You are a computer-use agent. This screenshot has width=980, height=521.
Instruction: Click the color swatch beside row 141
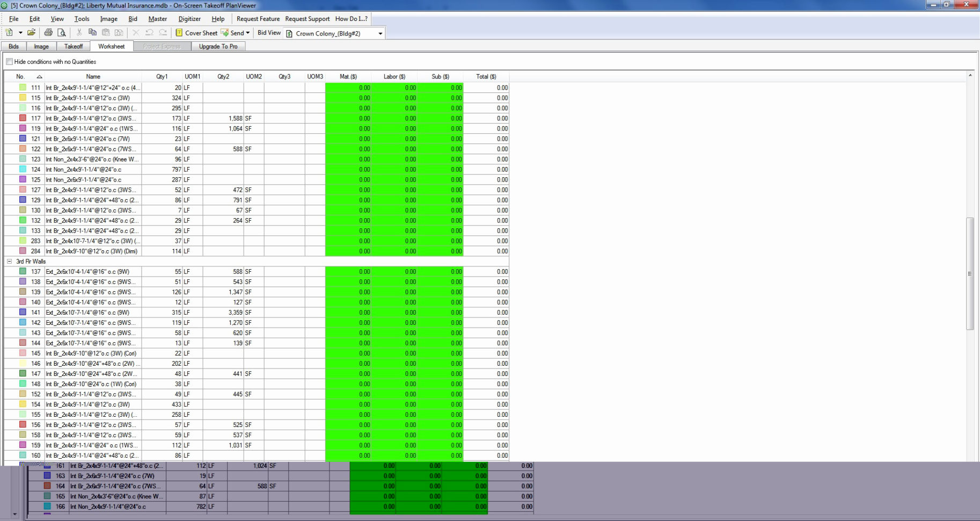pos(23,312)
